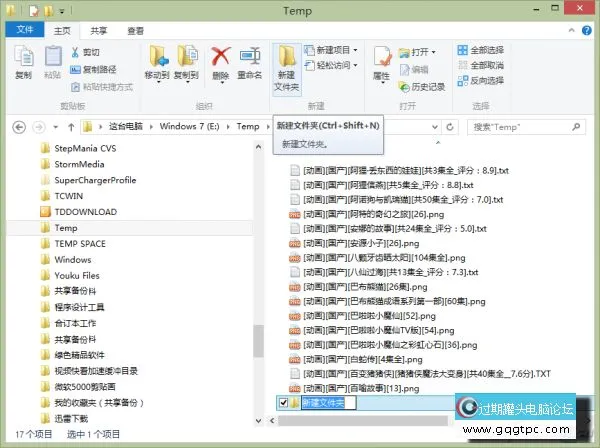Image resolution: width=600 pixels, height=448 pixels.
Task: Click Temp in address breadcrumb
Action: point(248,126)
